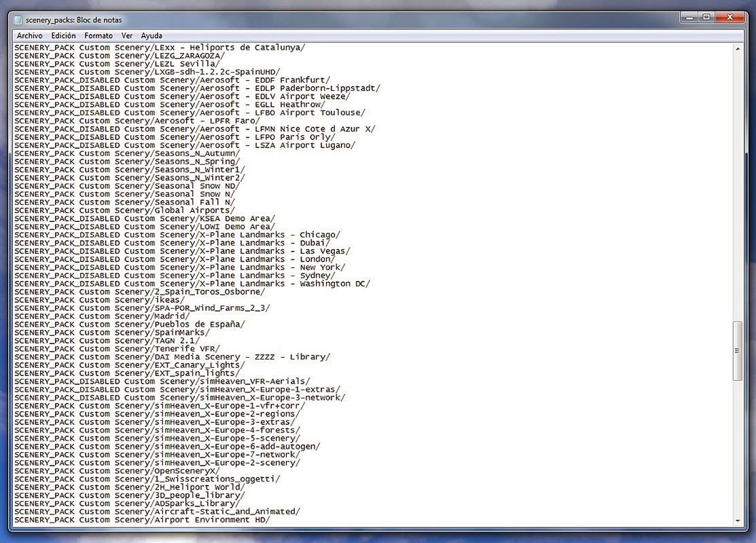Click the line 'SPA-POR_Wind_Farms_2_3/'
The width and height of the screenshot is (756, 543).
(142, 308)
